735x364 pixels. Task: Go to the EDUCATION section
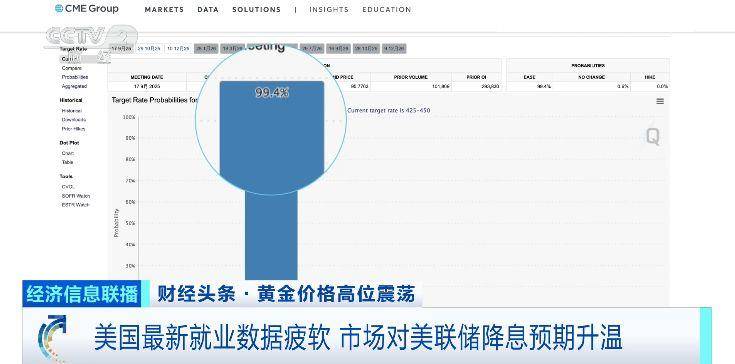[x=387, y=9]
